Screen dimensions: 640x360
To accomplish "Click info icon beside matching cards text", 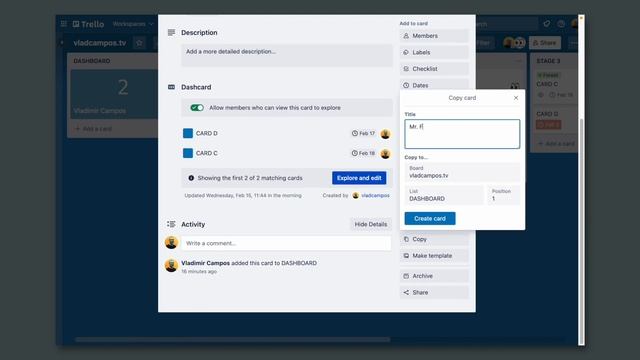I will point(191,178).
